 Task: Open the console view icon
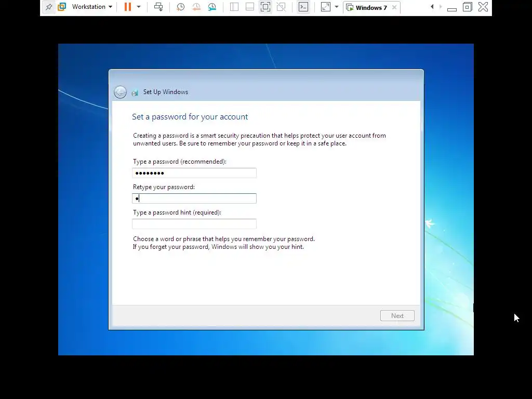[303, 7]
